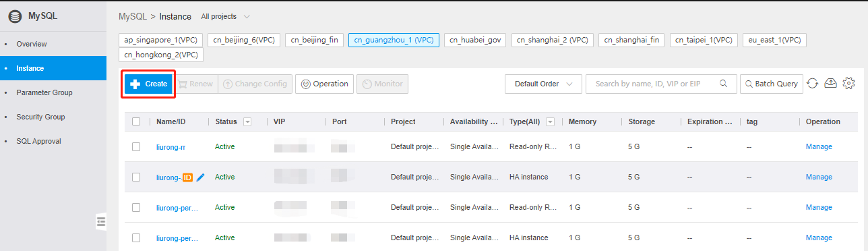Click the Monitor button
868x251 pixels.
[382, 84]
